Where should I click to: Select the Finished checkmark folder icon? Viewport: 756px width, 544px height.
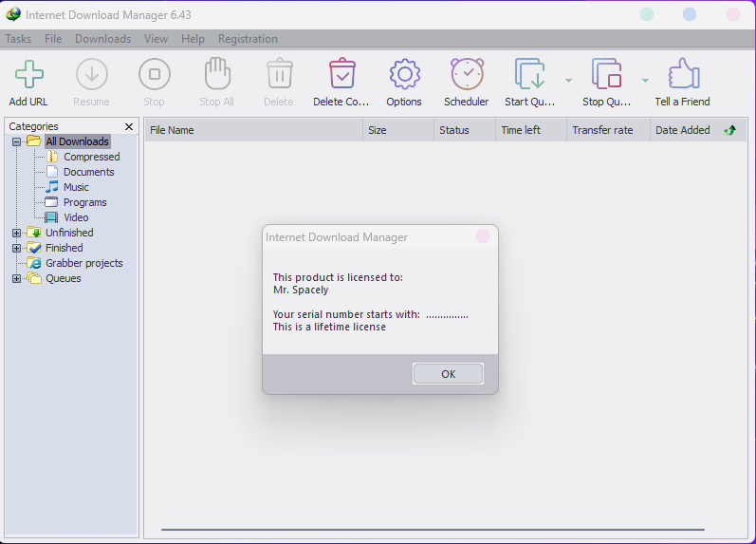(x=34, y=248)
